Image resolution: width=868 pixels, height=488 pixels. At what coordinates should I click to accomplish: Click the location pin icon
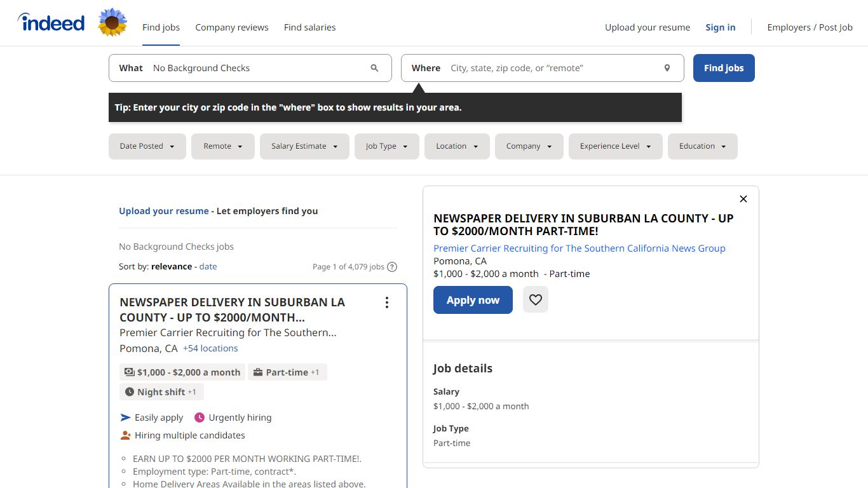click(x=667, y=68)
